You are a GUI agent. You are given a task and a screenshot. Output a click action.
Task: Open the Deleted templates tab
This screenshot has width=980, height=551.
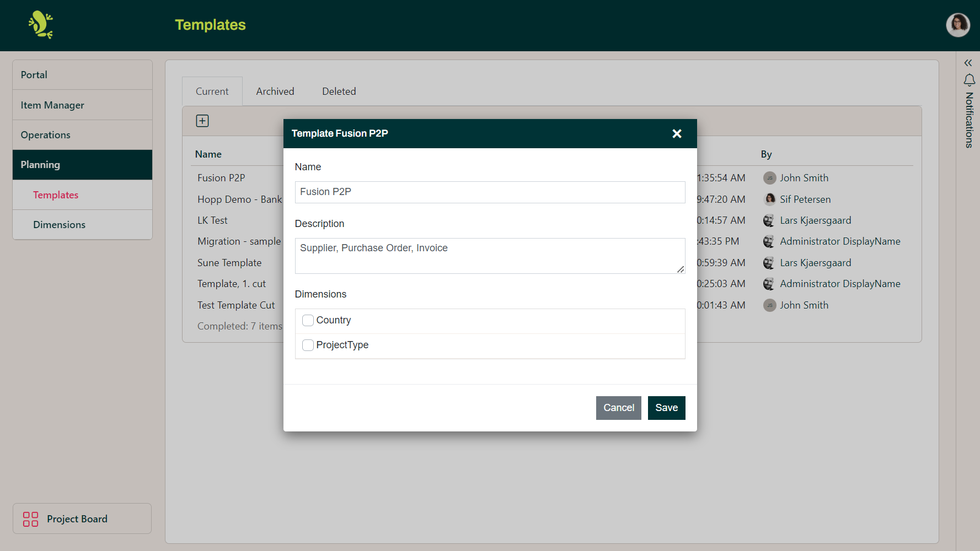[339, 91]
